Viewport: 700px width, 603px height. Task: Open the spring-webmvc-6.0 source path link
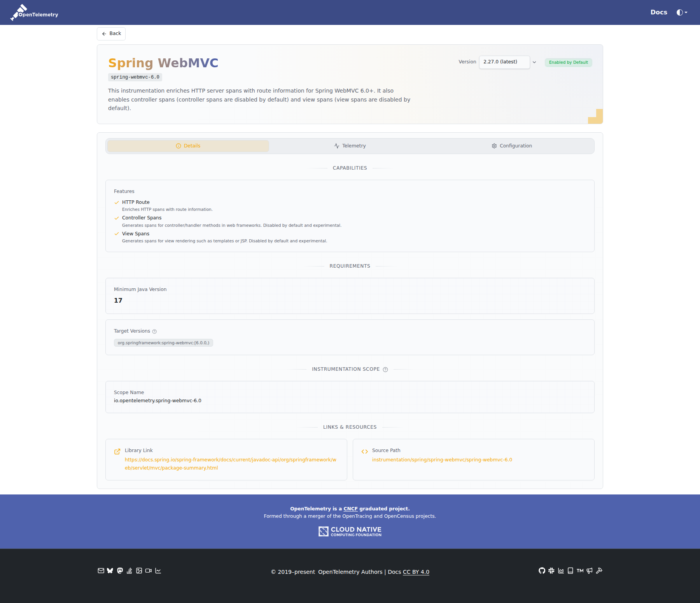click(x=442, y=460)
